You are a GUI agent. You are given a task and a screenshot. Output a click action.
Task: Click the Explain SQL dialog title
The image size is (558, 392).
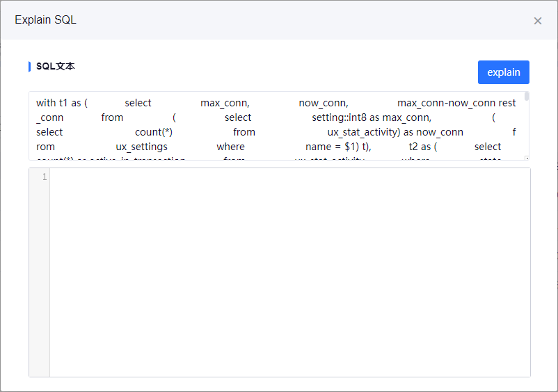(45, 20)
